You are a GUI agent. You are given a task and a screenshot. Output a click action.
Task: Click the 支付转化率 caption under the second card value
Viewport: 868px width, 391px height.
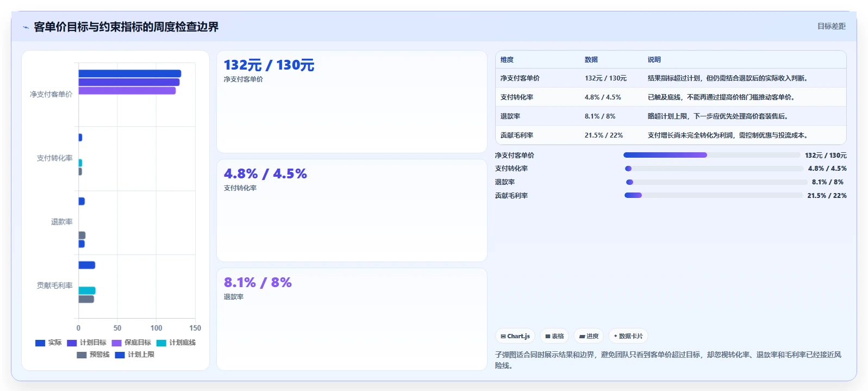coord(240,188)
